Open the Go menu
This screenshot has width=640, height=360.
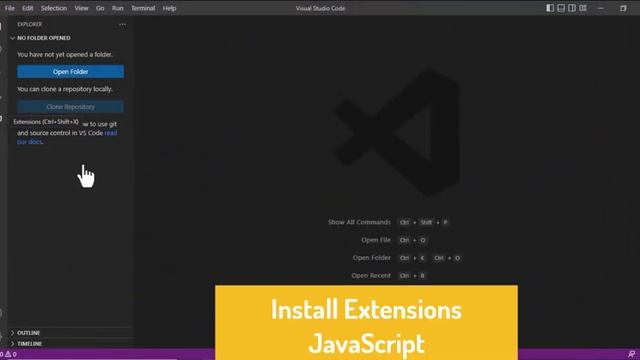point(100,8)
